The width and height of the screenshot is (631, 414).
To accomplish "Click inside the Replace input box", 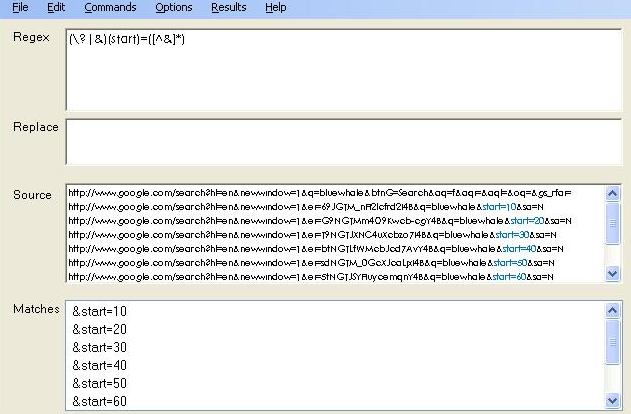I will pos(344,142).
